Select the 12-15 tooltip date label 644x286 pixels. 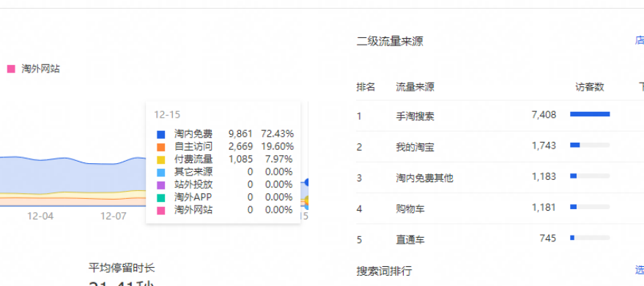[x=167, y=115]
